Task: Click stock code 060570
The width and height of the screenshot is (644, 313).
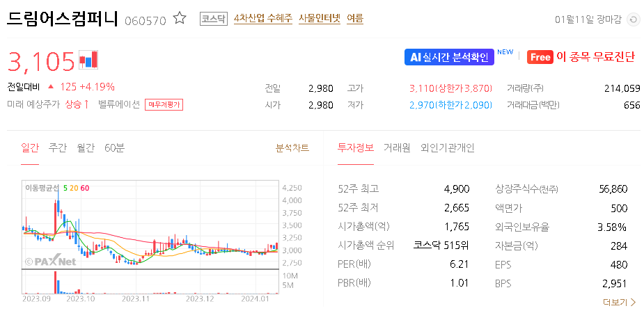Action: 145,20
